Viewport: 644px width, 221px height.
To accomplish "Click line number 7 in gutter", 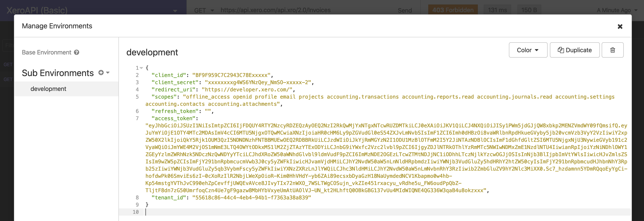I will click(x=137, y=118).
